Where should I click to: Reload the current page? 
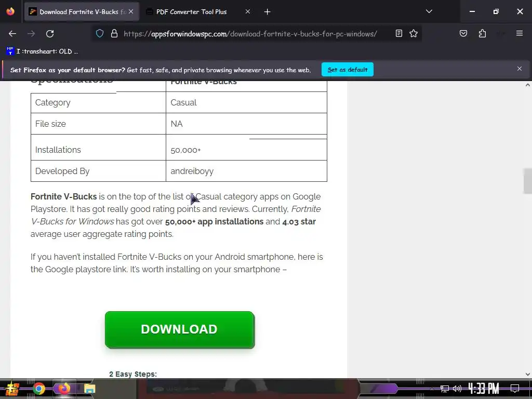[x=50, y=34]
